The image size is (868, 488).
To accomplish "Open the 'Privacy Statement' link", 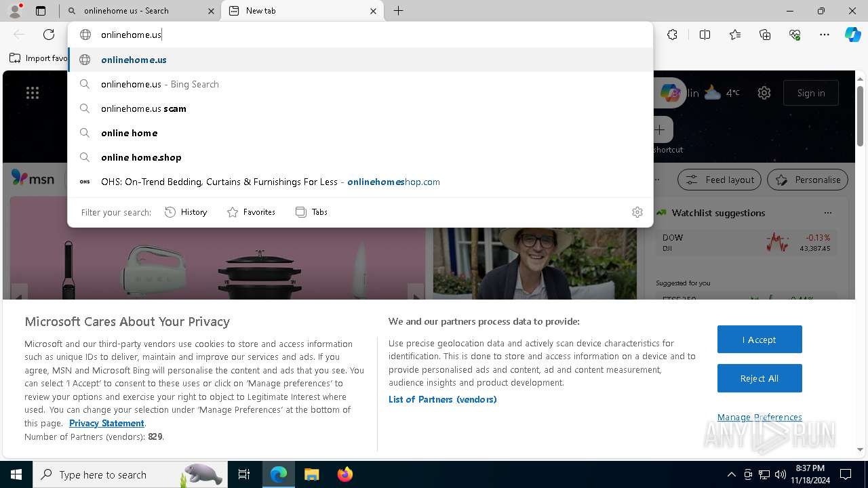I will [x=106, y=423].
